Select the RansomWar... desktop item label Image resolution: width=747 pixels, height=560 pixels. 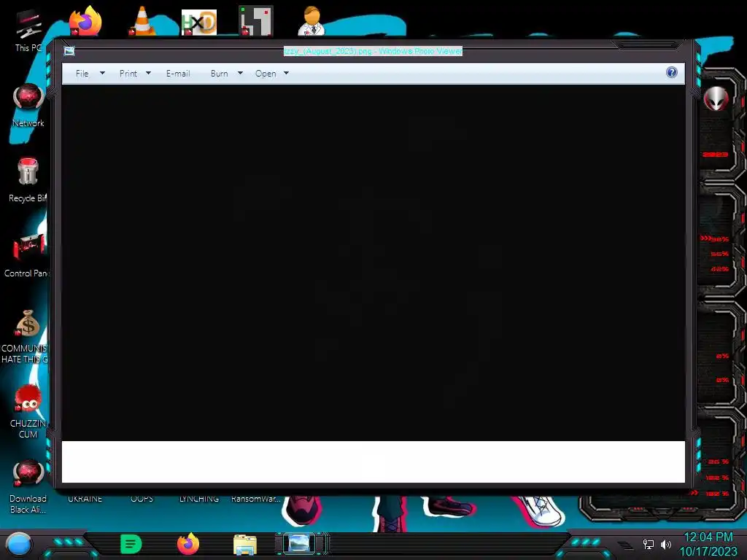coord(256,499)
